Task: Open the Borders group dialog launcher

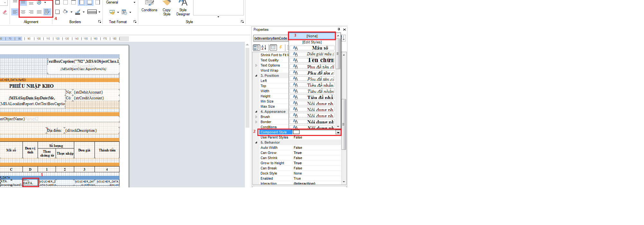Action: (100, 22)
